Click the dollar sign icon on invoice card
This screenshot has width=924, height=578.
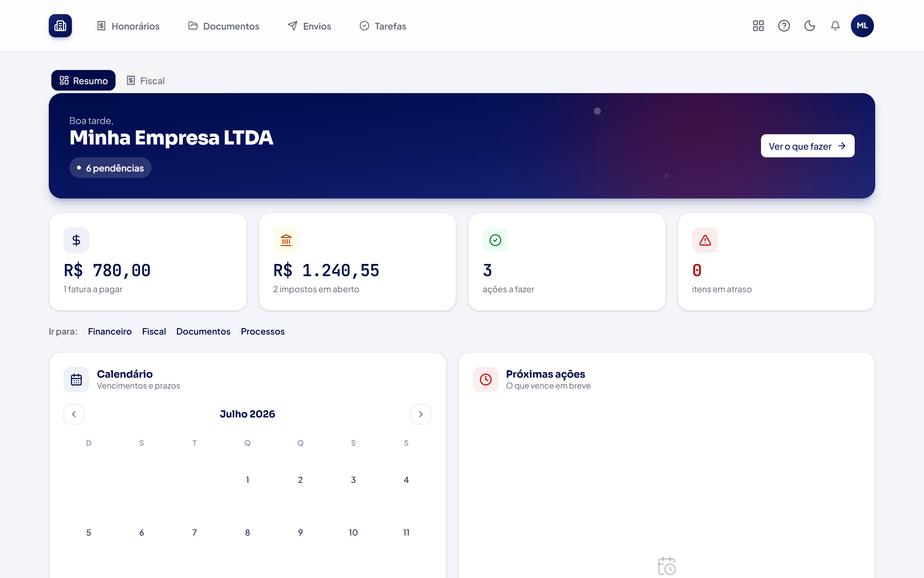[x=76, y=240]
